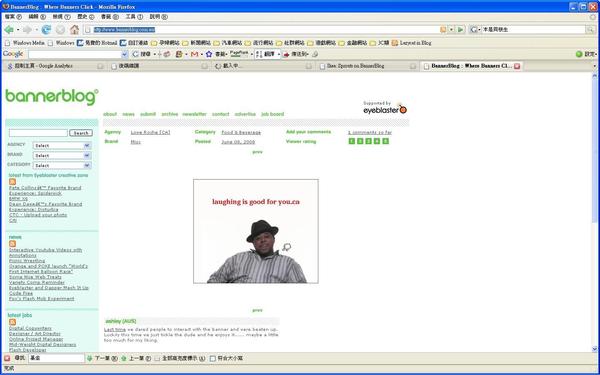Go to the home page icon

pos(75,29)
